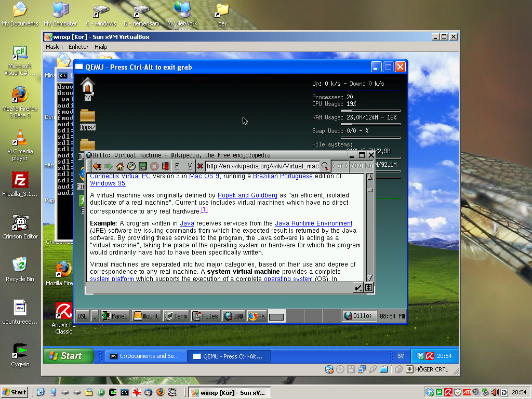
Task: Open the Brazilian Portuguese link
Action: (x=283, y=176)
